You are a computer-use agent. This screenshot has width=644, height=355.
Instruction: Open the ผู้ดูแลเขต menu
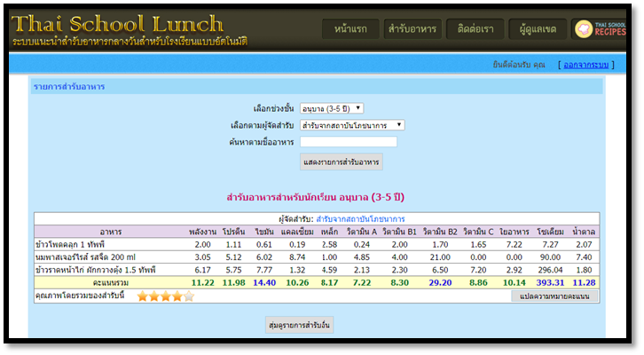click(538, 29)
